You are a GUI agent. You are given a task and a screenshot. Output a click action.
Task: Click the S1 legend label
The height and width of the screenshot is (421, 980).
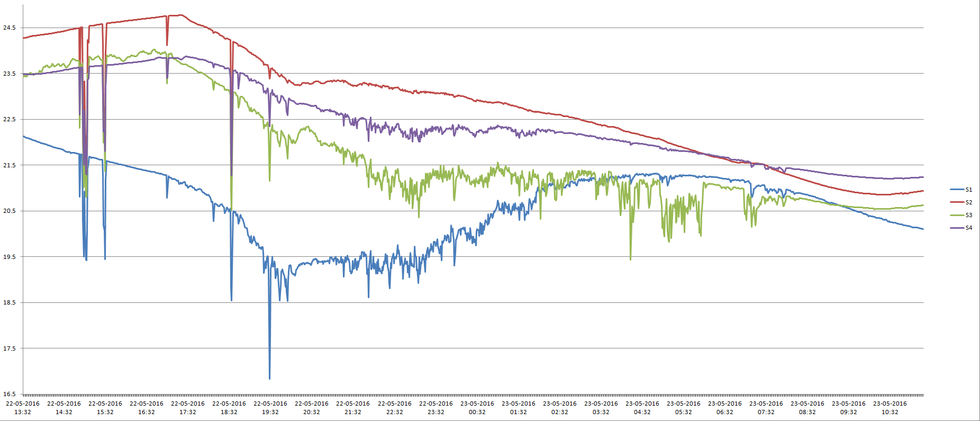968,190
